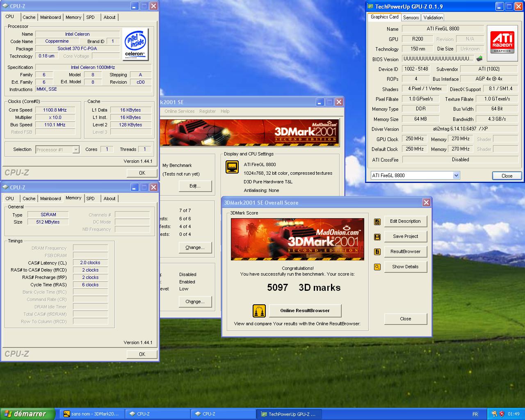Open the About tab in top CPU-Z

pos(109,17)
